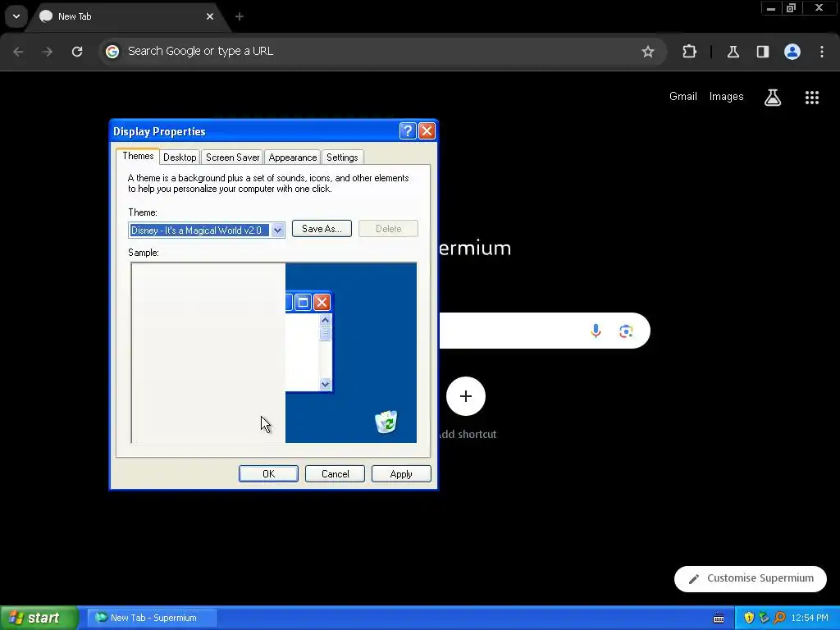Open the Images link
Viewport: 840px width, 630px height.
pos(727,97)
